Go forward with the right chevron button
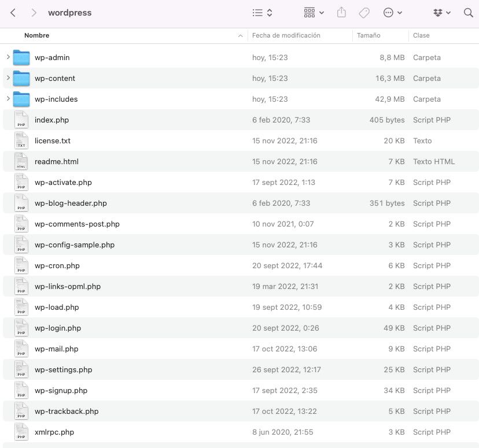 click(34, 13)
